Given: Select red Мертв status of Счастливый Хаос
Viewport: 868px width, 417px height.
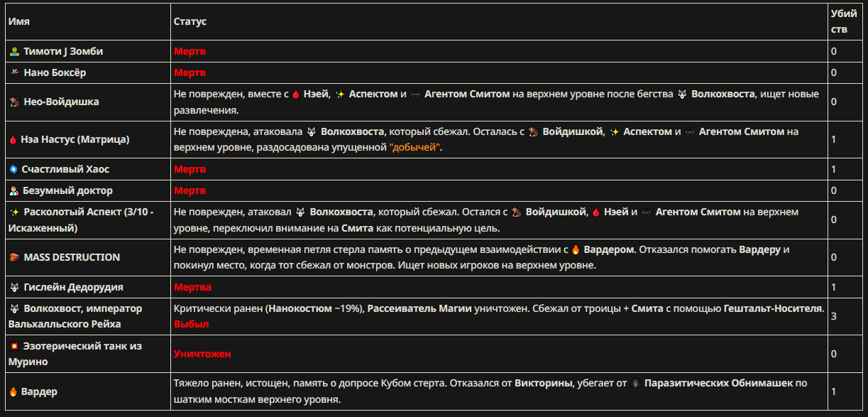Looking at the screenshot, I should tap(190, 170).
